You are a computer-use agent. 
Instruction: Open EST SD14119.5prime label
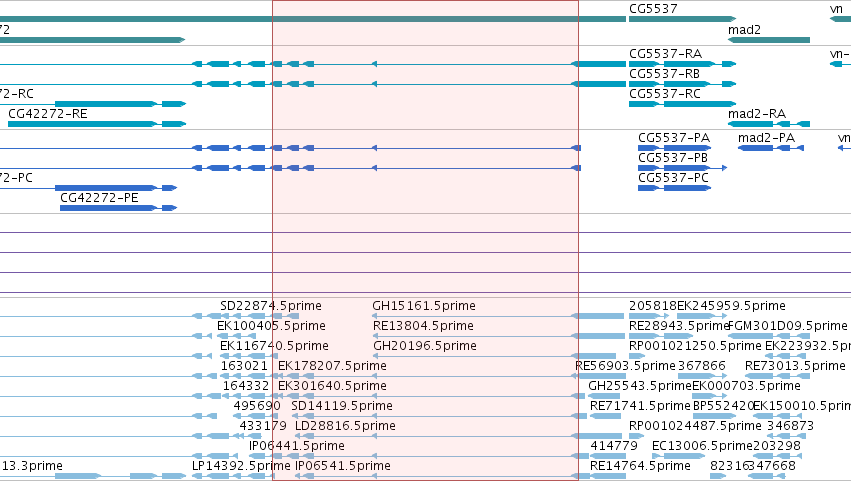coord(342,407)
